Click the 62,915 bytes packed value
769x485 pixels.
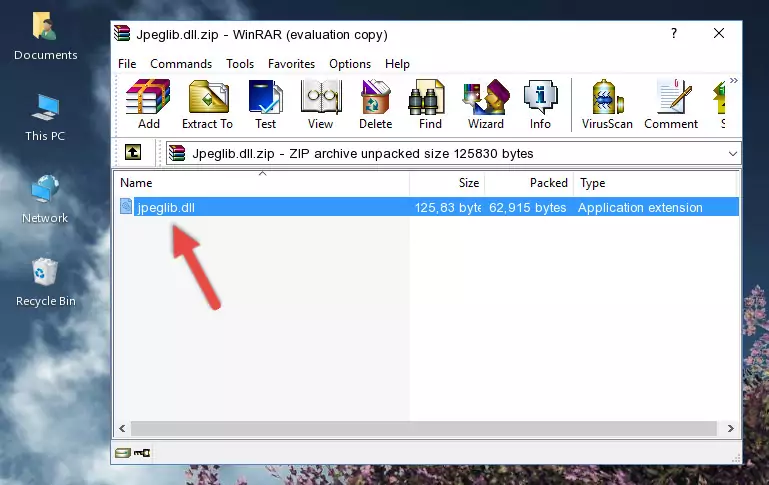tap(527, 207)
